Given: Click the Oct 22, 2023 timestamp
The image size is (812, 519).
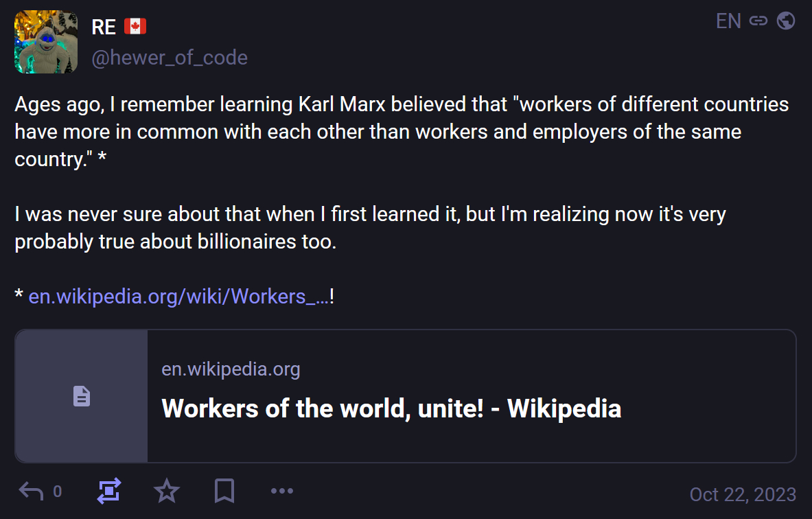Looking at the screenshot, I should 743,494.
